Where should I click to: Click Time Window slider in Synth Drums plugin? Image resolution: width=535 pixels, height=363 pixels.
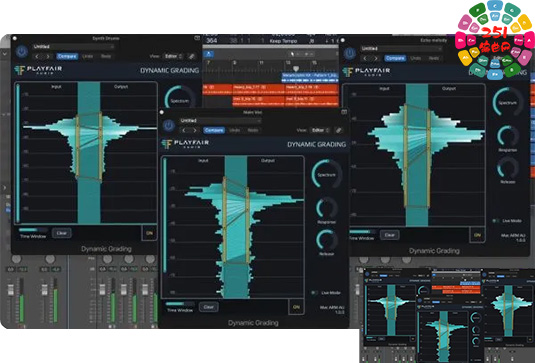point(33,230)
